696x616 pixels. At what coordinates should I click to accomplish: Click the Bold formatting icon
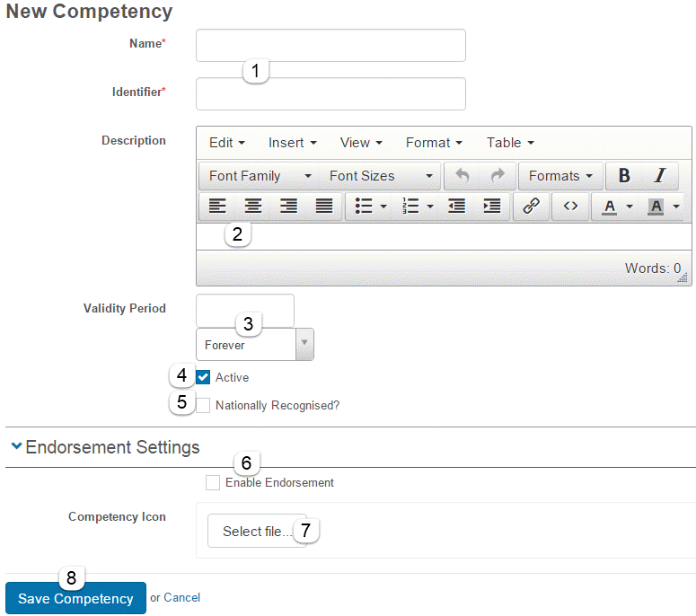pos(624,176)
